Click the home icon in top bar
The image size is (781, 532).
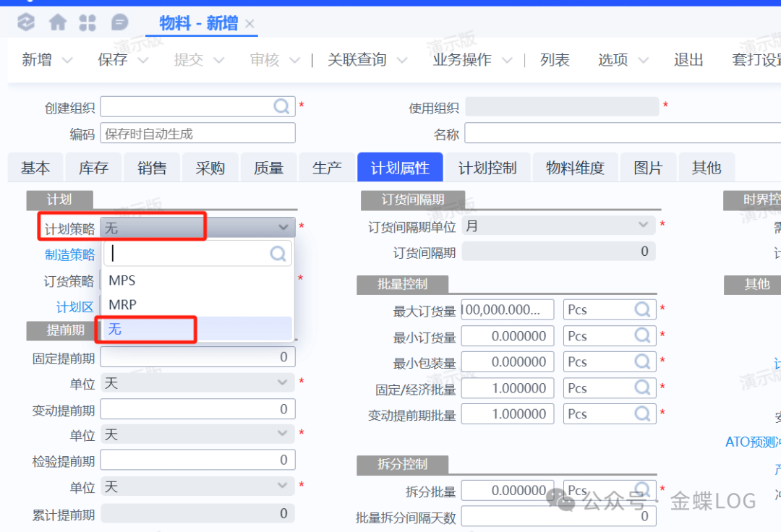58,23
